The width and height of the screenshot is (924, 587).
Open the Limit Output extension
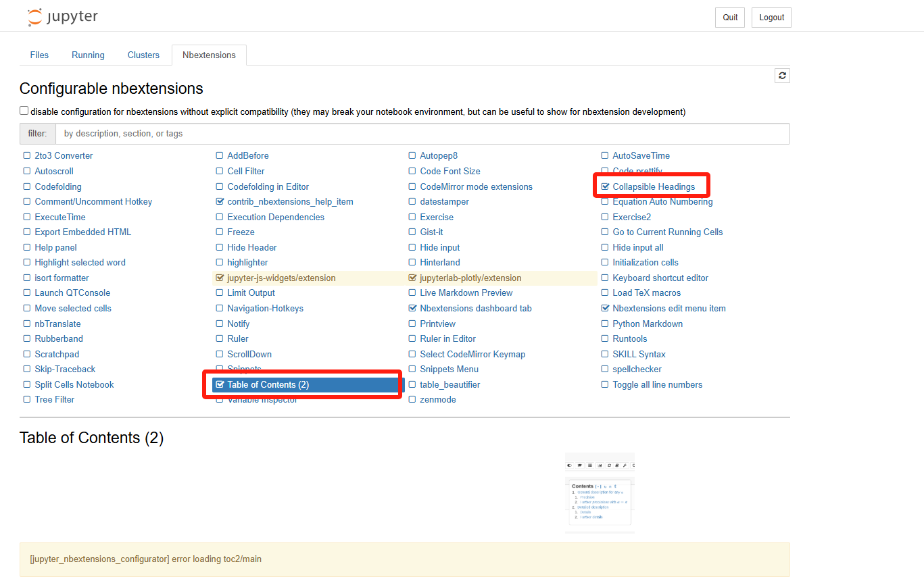pos(251,293)
